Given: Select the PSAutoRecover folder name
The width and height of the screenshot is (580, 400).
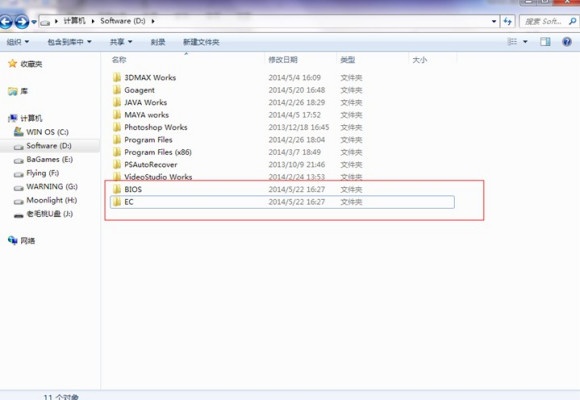Looking at the screenshot, I should (151, 164).
